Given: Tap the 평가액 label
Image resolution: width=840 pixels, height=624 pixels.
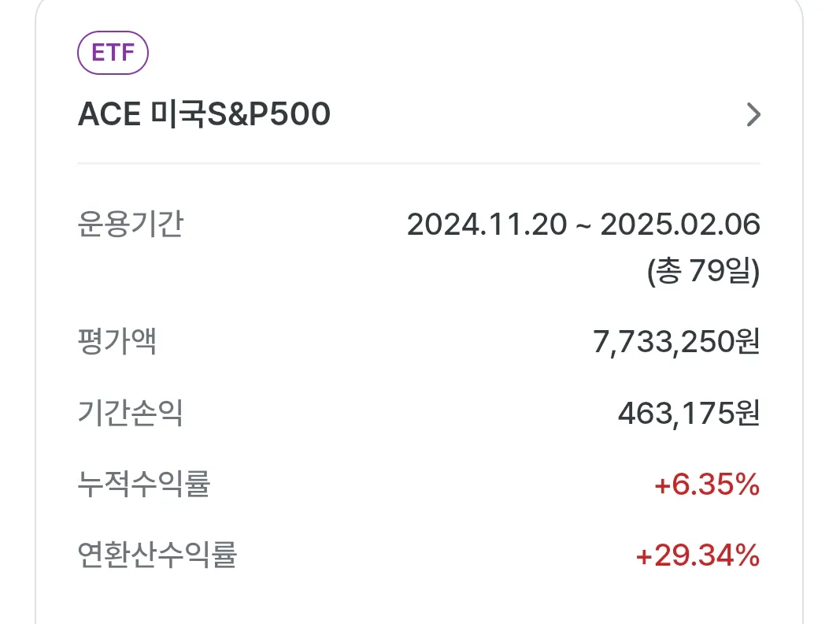Looking at the screenshot, I should click(117, 341).
